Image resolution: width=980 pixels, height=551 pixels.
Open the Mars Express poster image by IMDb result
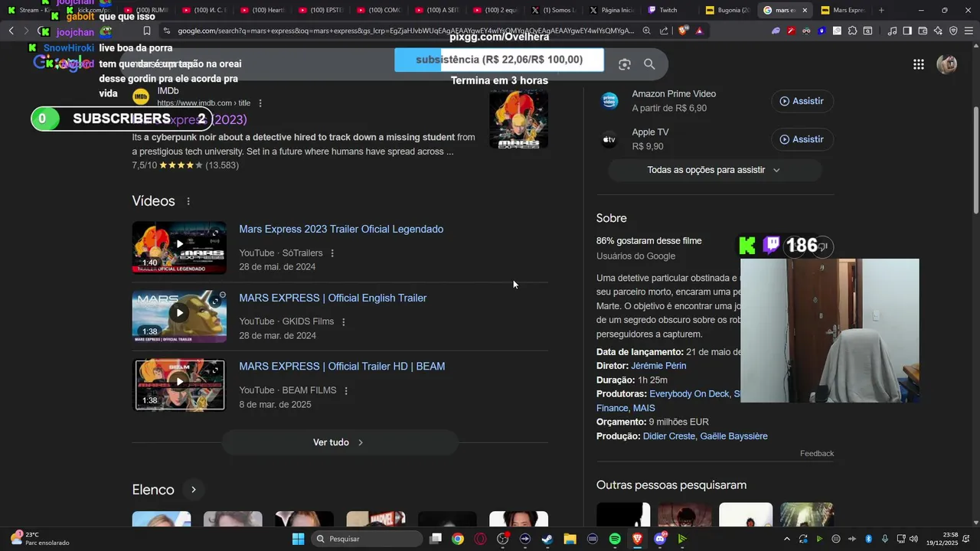(x=518, y=119)
